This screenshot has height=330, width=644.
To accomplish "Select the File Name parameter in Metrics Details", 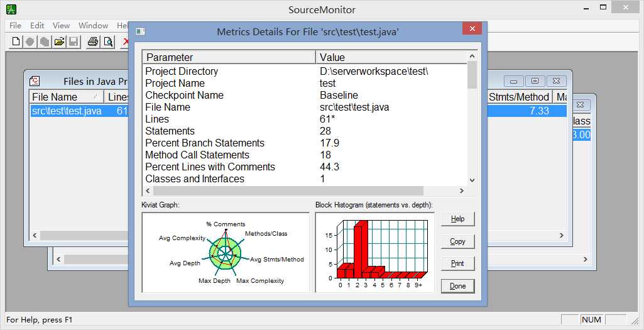I will point(168,107).
